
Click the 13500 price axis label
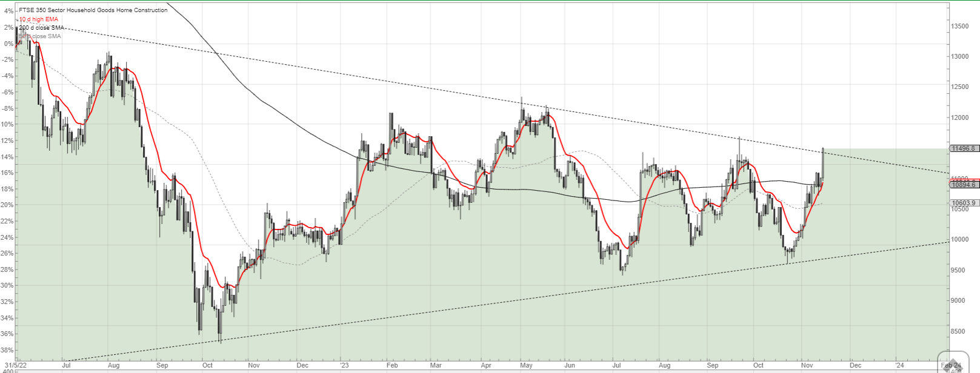pos(960,26)
